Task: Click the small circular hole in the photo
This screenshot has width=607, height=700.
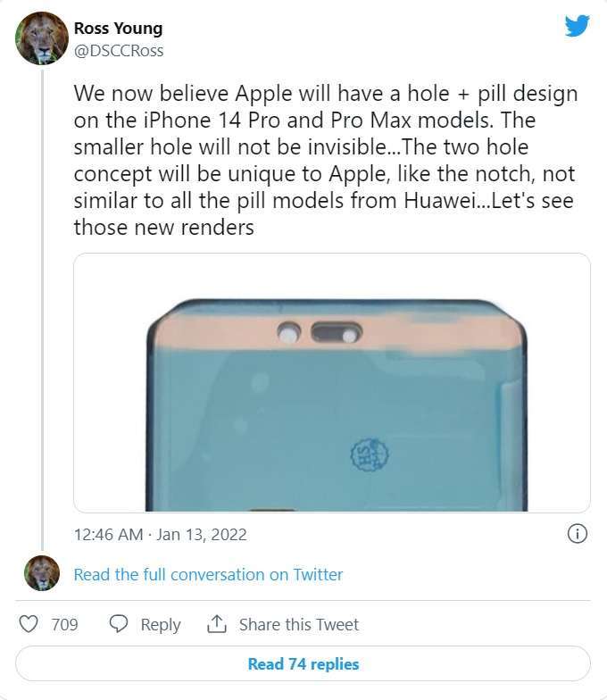Action: (x=288, y=335)
